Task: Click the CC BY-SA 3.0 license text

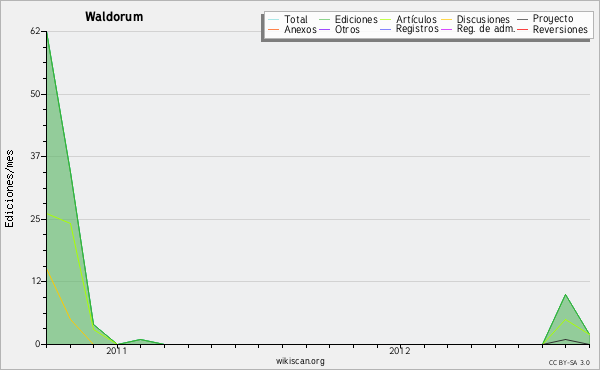Action: pos(569,362)
